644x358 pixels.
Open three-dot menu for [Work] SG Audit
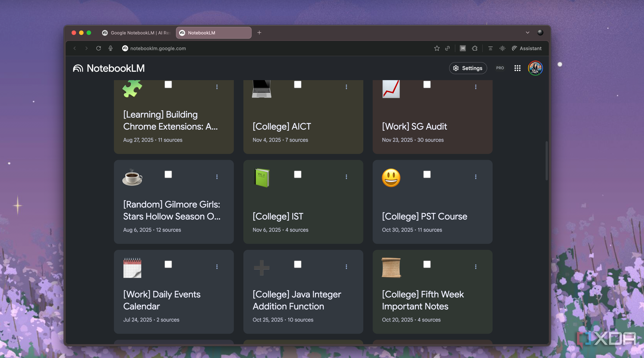476,87
